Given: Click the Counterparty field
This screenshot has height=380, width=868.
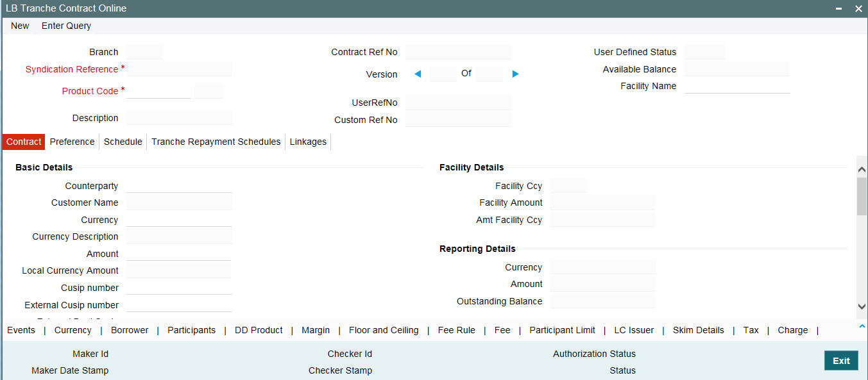Looking at the screenshot, I should pyautogui.click(x=179, y=186).
